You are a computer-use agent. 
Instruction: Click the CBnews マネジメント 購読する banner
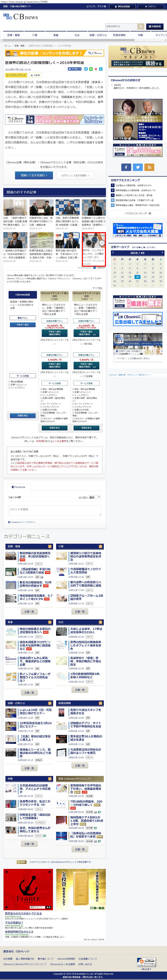pyautogui.click(x=137, y=57)
